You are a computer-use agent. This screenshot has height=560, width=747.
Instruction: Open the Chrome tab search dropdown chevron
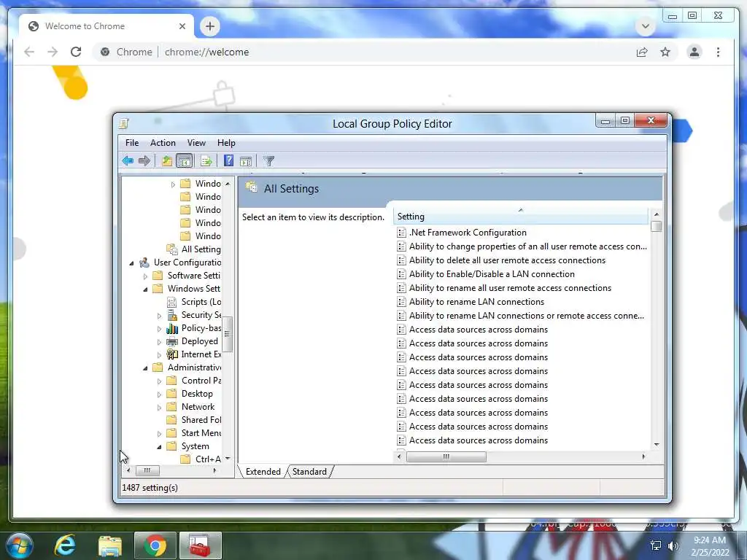645,26
